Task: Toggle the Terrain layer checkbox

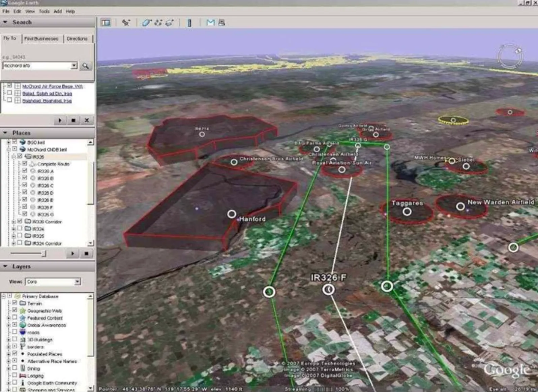Action: click(x=14, y=303)
